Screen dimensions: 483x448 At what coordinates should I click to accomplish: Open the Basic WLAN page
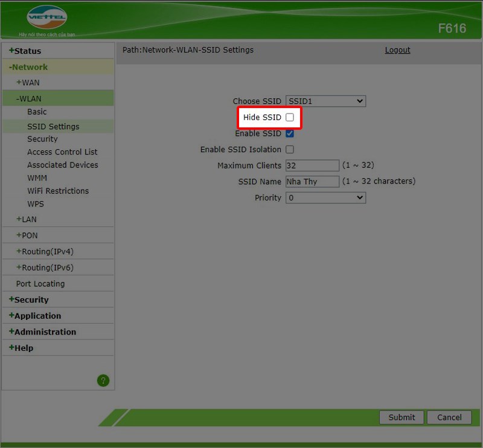37,112
